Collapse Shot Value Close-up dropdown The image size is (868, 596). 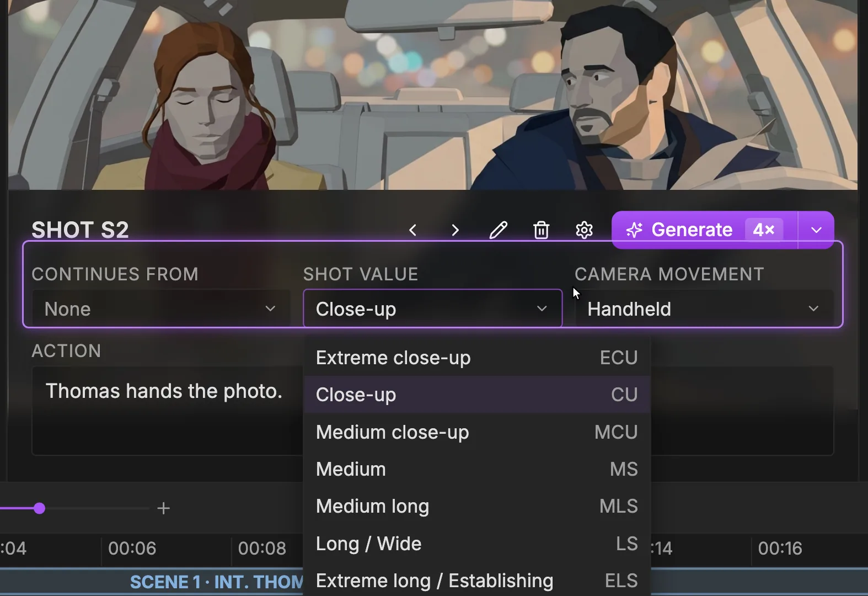coord(432,308)
